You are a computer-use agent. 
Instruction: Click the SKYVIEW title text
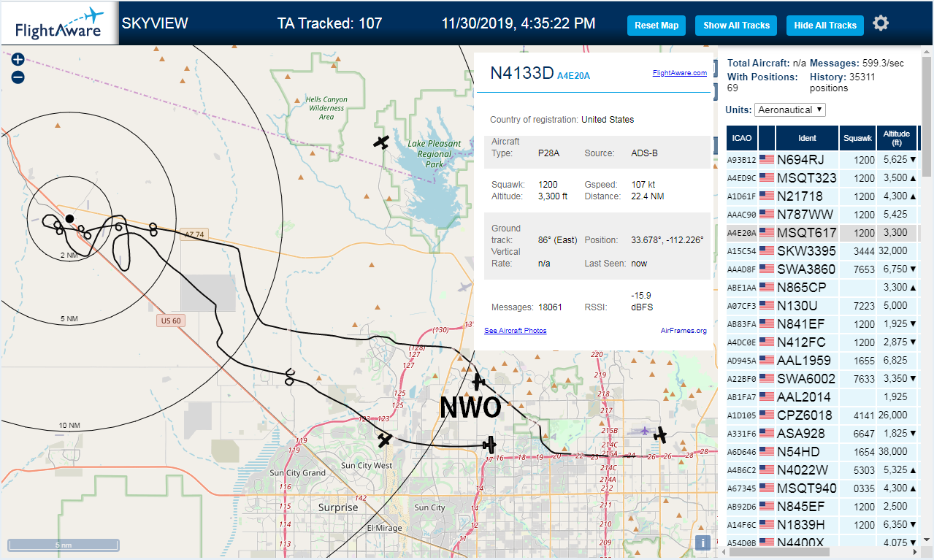tap(155, 23)
